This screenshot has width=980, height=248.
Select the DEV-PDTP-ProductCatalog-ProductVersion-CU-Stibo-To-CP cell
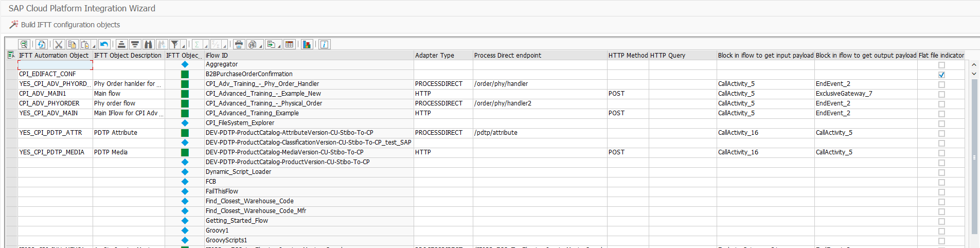309,162
